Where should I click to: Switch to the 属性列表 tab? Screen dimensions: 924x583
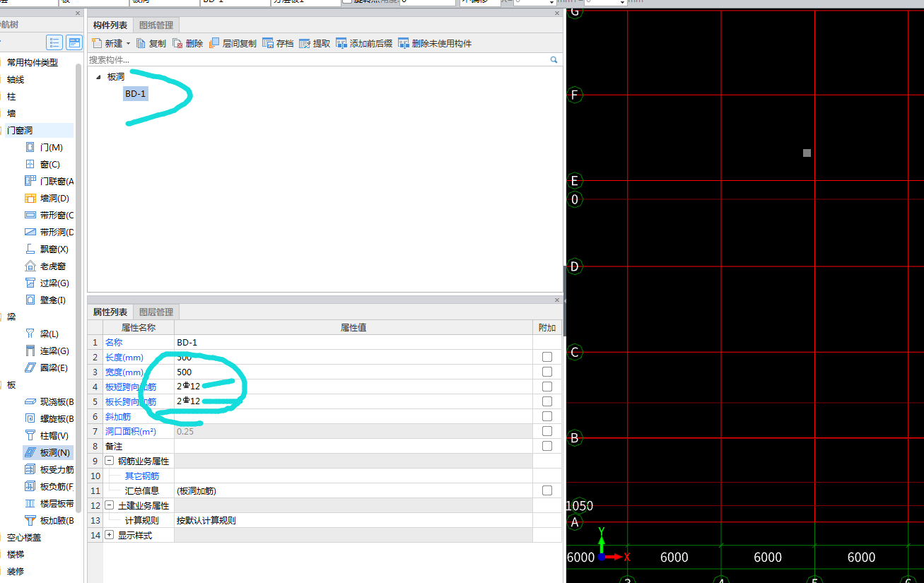point(110,312)
